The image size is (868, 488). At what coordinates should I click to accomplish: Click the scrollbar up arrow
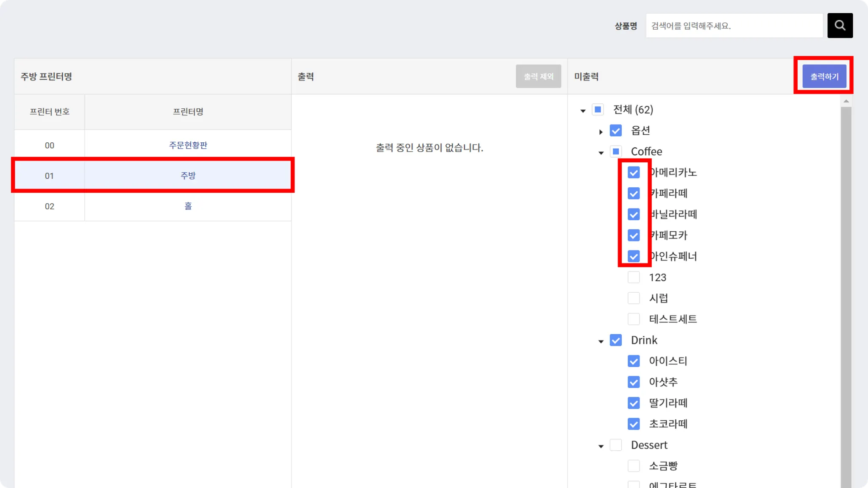[846, 101]
